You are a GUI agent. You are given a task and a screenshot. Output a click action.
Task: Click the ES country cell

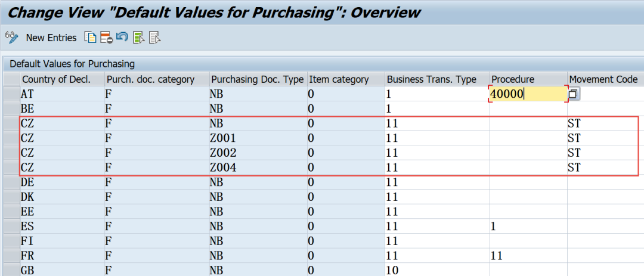pyautogui.click(x=61, y=226)
